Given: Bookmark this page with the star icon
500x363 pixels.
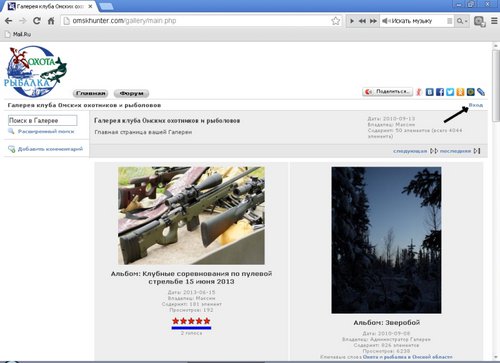Looking at the screenshot, I should pyautogui.click(x=336, y=21).
